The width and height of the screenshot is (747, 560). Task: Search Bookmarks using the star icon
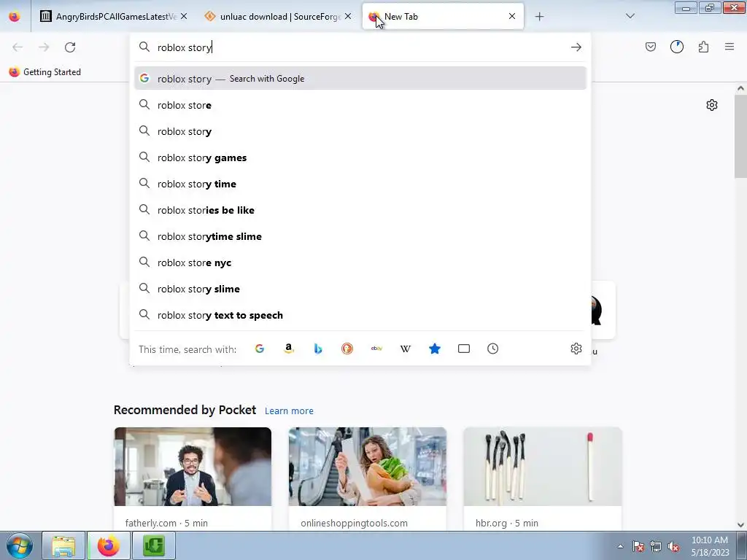pos(435,349)
